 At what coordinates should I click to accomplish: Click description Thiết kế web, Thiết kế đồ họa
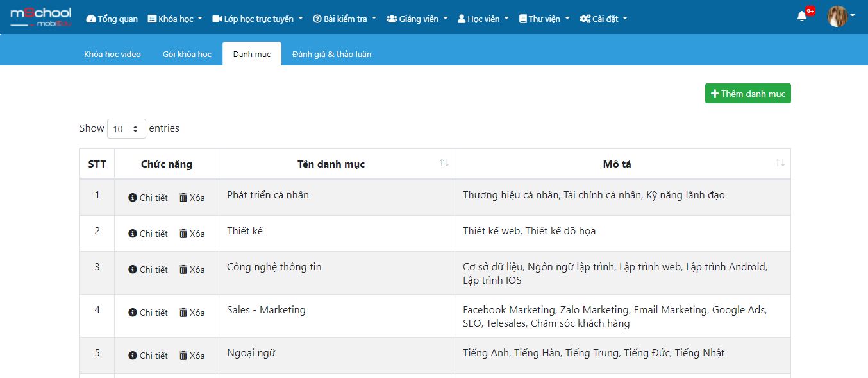tap(529, 230)
